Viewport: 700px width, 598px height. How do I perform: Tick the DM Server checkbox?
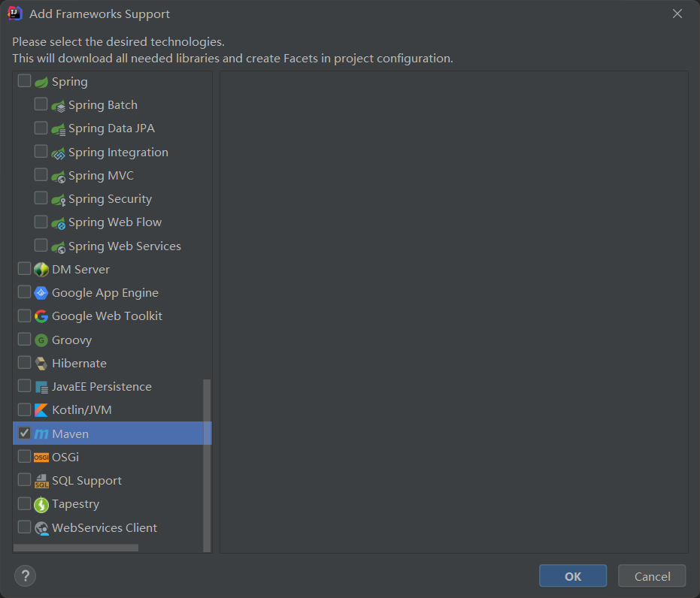[x=24, y=268]
